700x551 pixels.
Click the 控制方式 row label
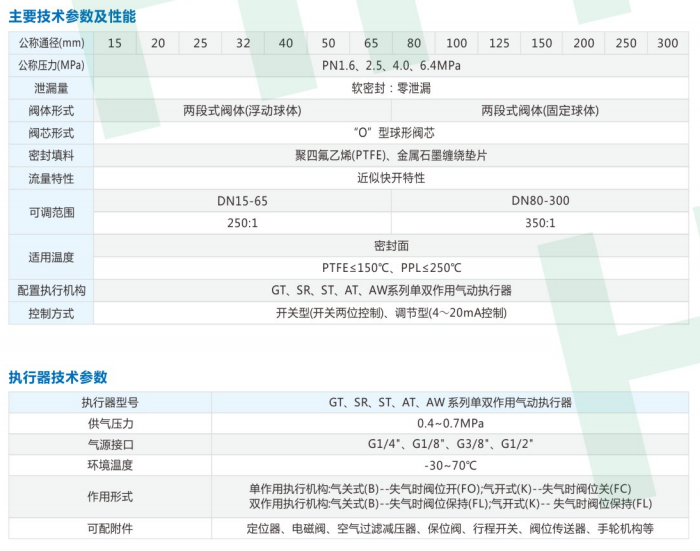[52, 312]
